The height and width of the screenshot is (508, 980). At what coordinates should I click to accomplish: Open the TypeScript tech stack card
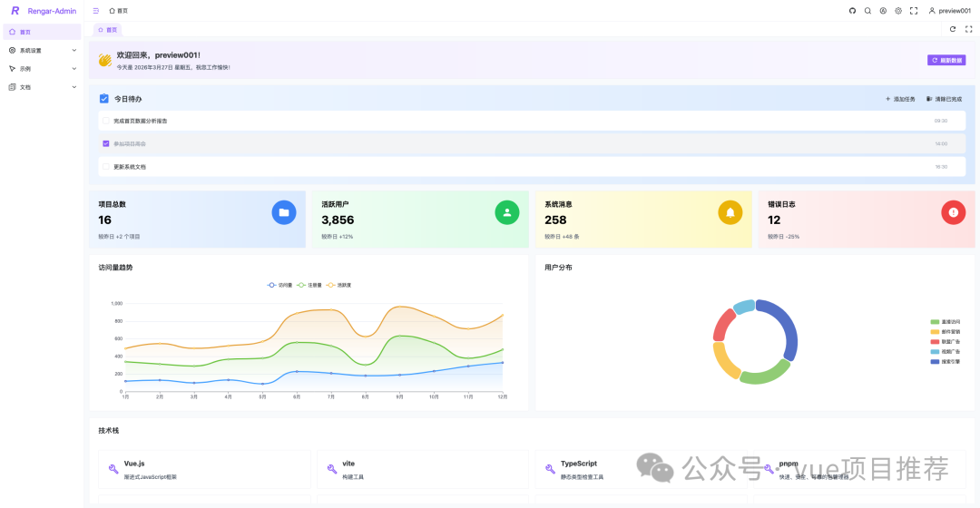click(642, 469)
